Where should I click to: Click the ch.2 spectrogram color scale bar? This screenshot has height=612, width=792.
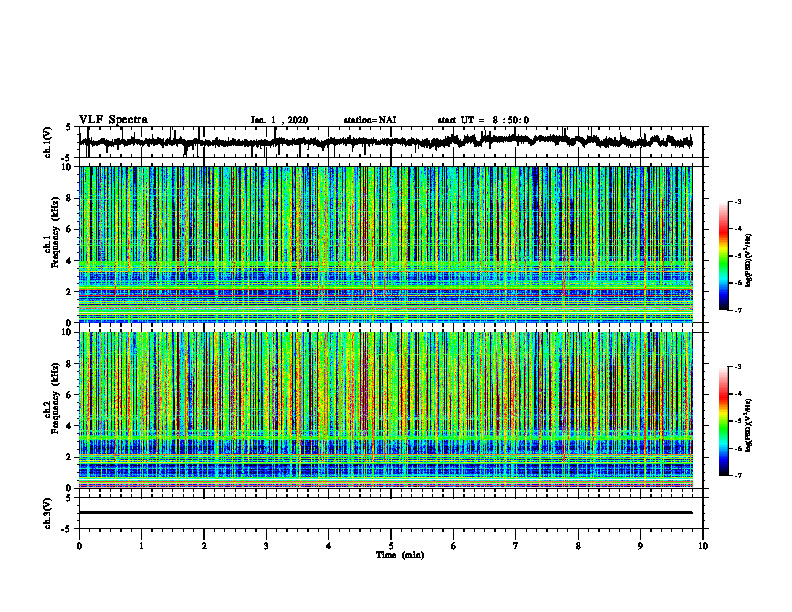click(x=723, y=421)
